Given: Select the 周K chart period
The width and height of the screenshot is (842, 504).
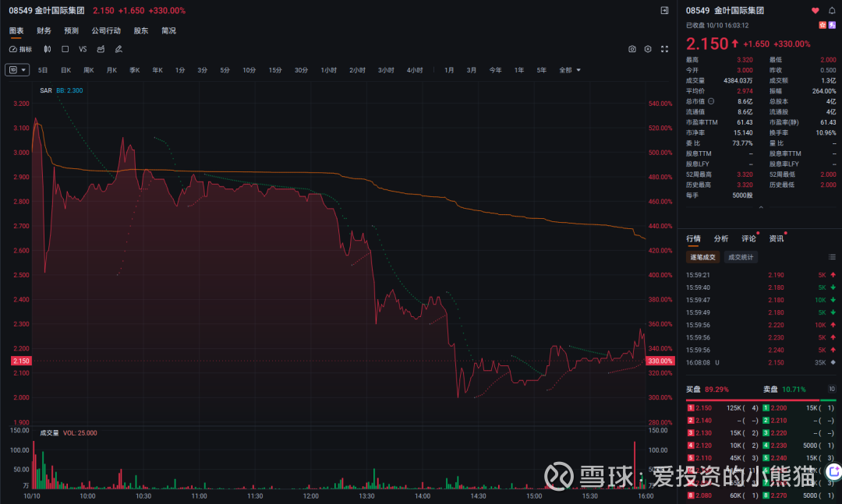Looking at the screenshot, I should [89, 70].
